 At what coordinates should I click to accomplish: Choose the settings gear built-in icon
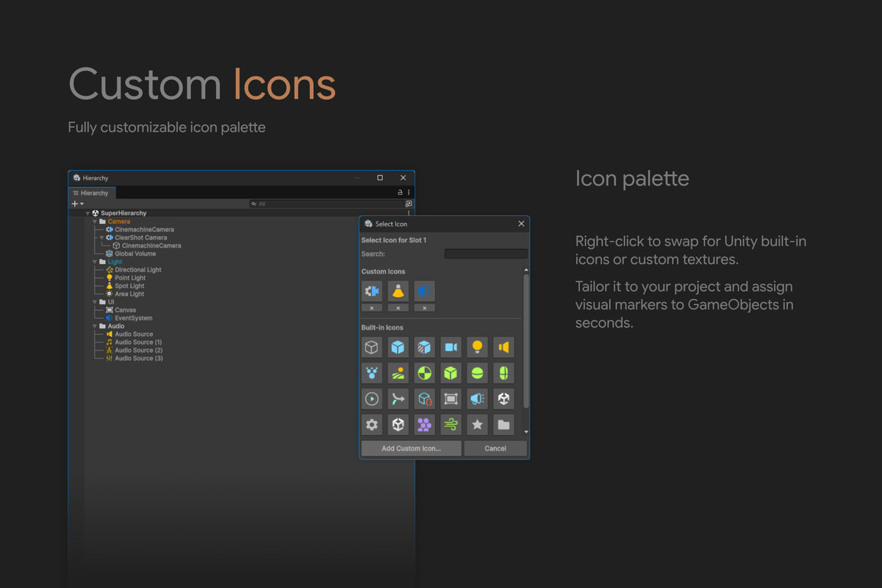[372, 425]
